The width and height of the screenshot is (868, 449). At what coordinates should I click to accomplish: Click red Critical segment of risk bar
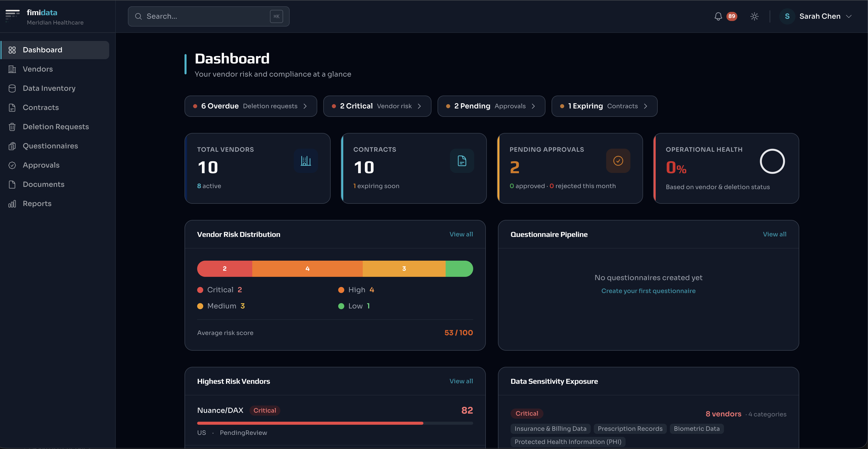(225, 269)
